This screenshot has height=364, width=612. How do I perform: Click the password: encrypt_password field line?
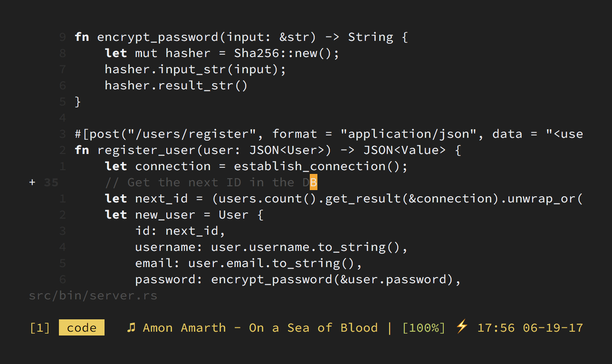click(298, 279)
